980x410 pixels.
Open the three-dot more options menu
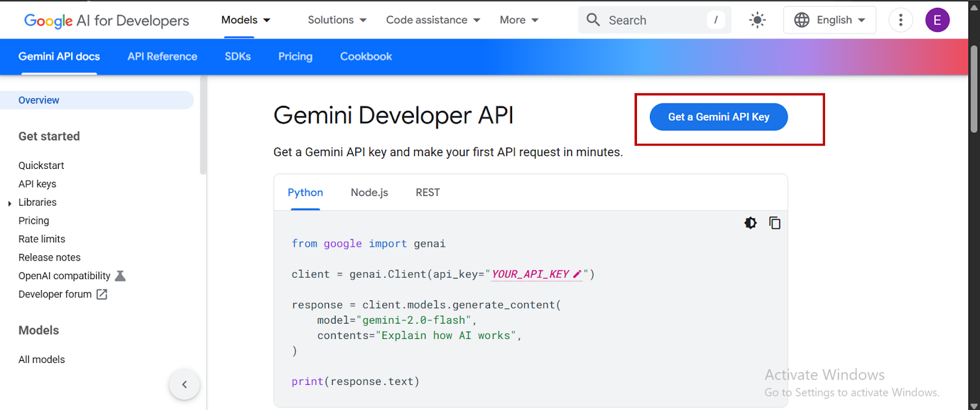click(x=900, y=20)
